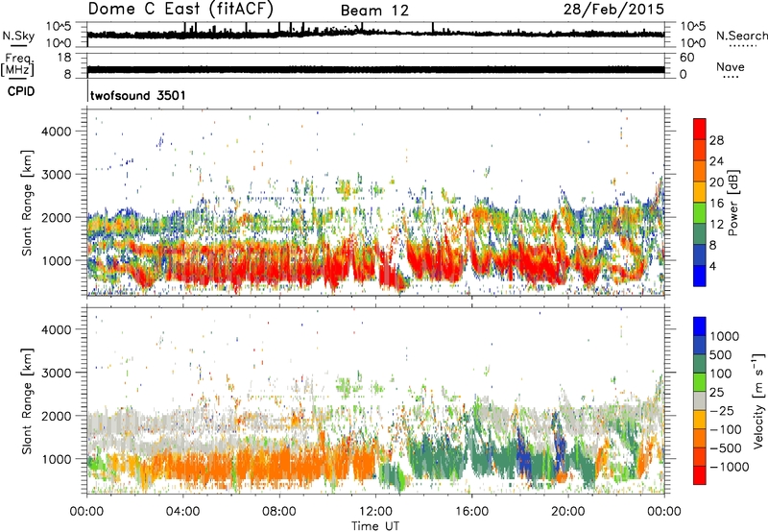Viewport: 768px width, 532px height.
Task: Click the 'N.Search' legend label
Action: tap(741, 36)
